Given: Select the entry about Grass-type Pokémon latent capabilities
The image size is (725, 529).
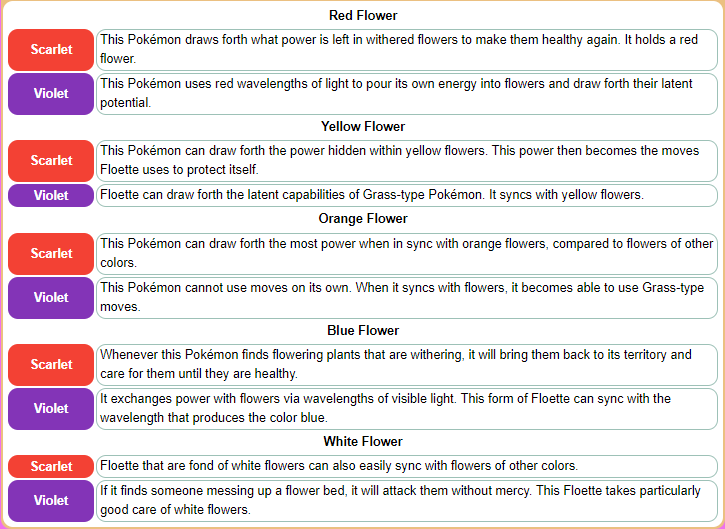Looking at the screenshot, I should 407,195.
